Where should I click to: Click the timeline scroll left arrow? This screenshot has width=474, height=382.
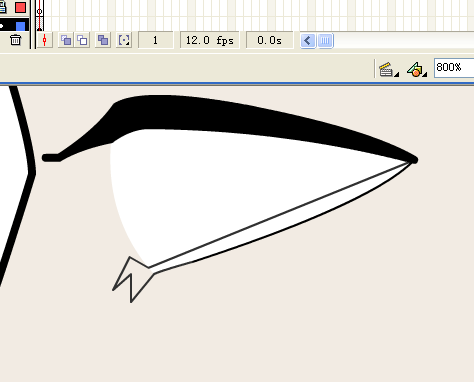308,41
